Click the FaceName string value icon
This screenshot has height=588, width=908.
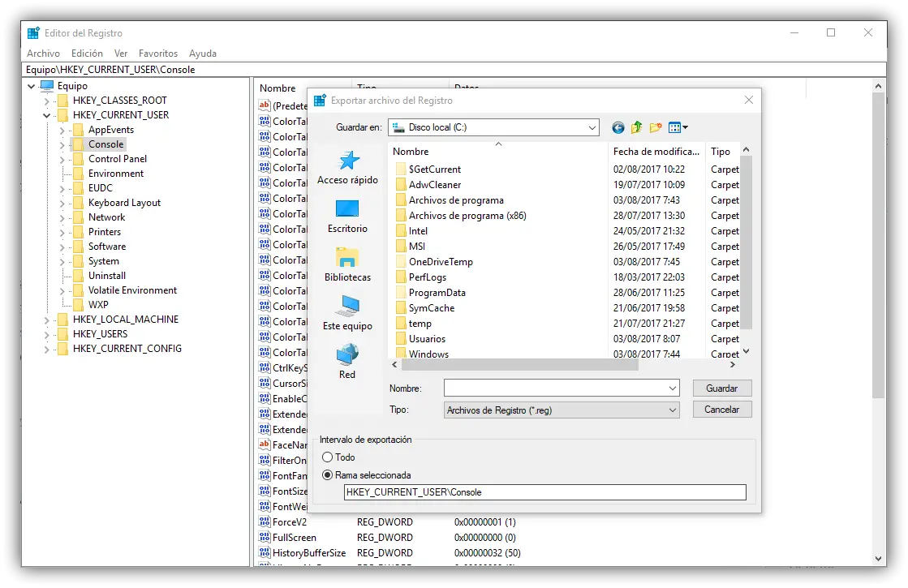[x=264, y=444]
